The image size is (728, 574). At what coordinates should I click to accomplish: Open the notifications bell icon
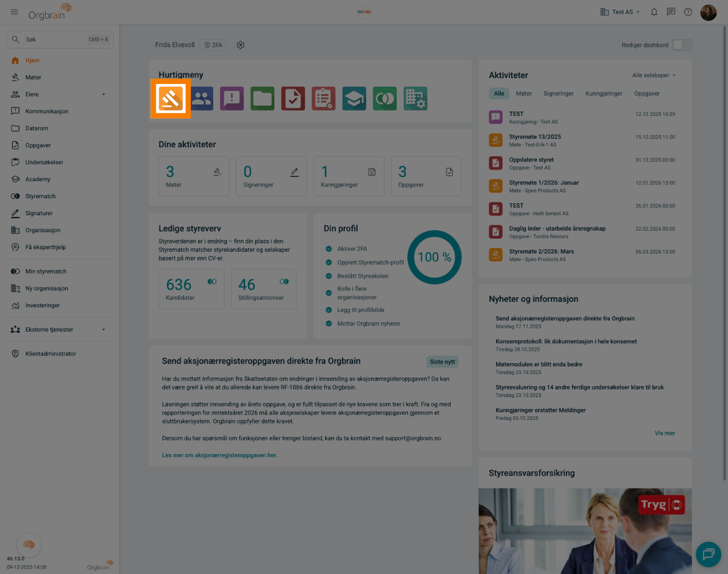click(654, 12)
